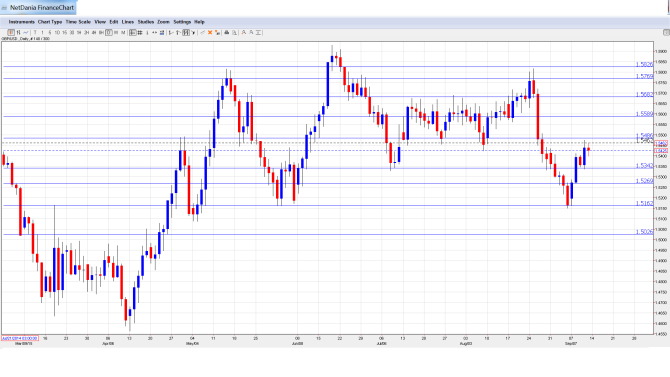Select the OHLC bar chart type icon
Image resolution: width=670 pixels, height=377 pixels.
coord(18,32)
